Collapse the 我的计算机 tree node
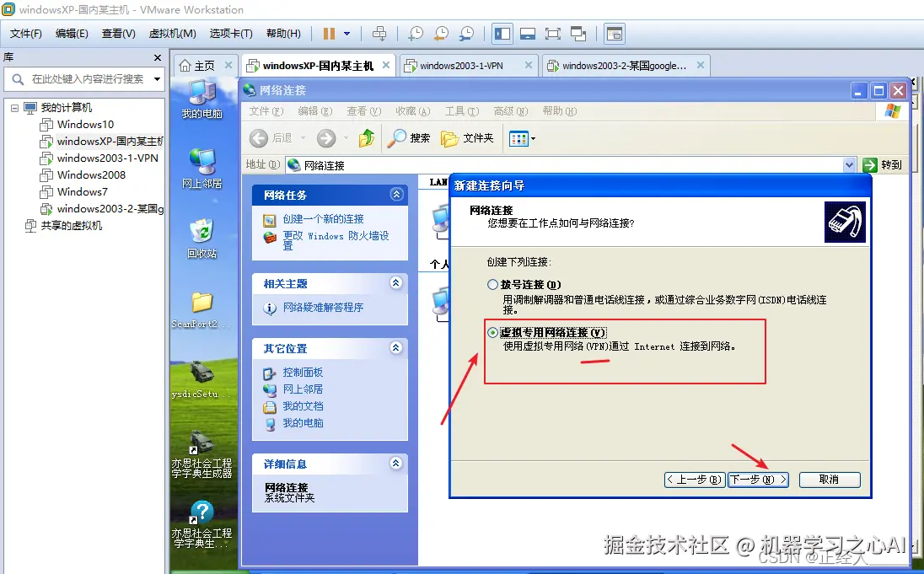This screenshot has width=924, height=574. pyautogui.click(x=14, y=108)
